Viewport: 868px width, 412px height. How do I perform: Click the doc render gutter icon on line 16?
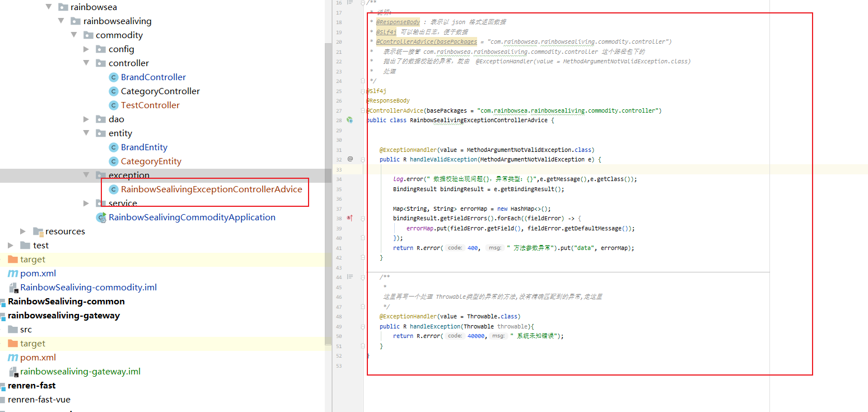[x=350, y=2]
